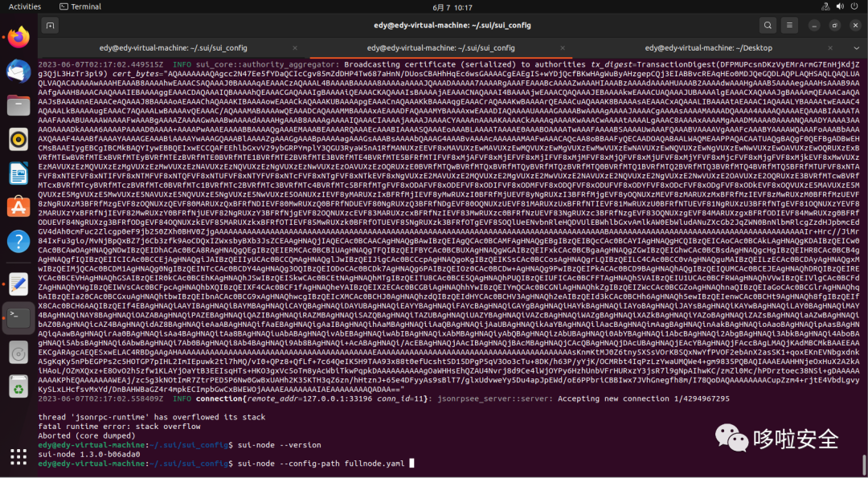Image resolution: width=868 pixels, height=478 pixels.
Task: Open the Files manager in the dock
Action: 18,104
